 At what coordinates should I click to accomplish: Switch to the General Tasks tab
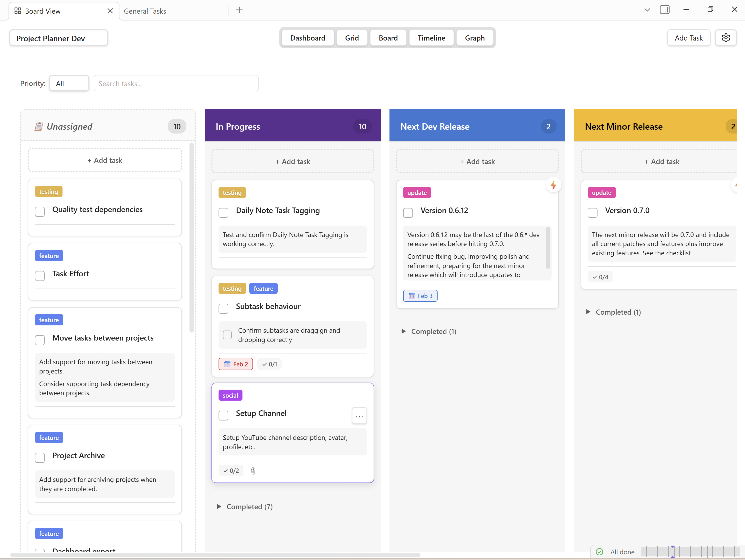click(x=145, y=11)
